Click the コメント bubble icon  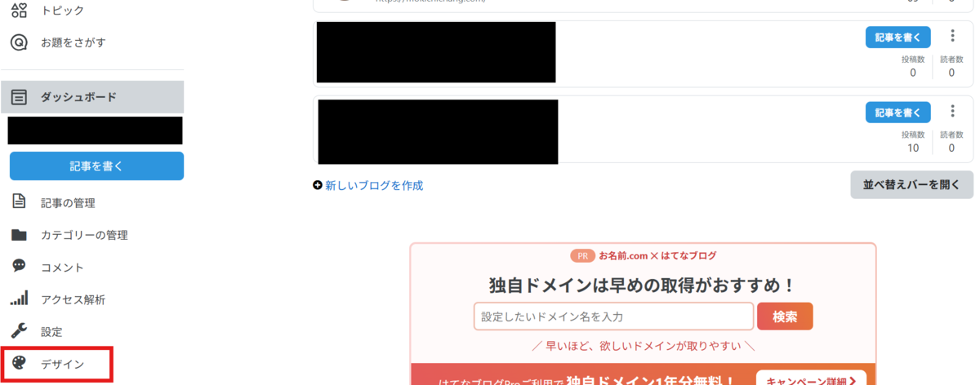click(x=19, y=267)
